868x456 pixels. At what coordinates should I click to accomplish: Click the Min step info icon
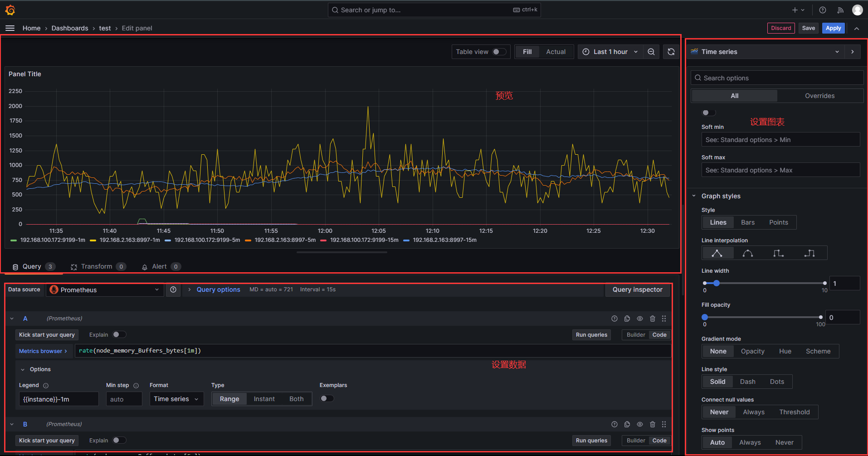[136, 386]
